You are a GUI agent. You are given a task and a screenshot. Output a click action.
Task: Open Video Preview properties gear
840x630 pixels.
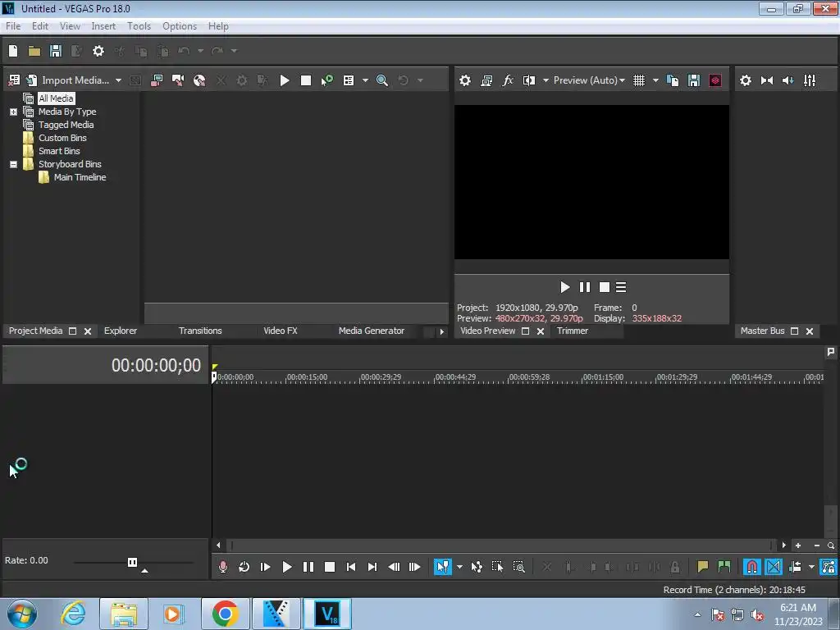tap(465, 80)
